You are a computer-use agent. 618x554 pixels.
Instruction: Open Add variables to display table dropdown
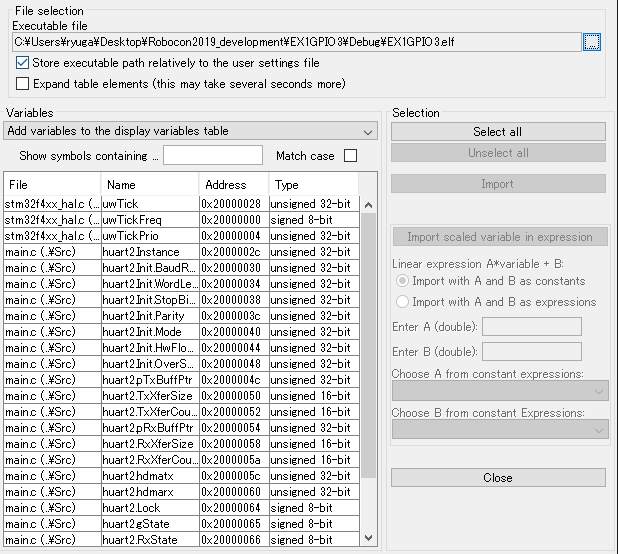190,131
